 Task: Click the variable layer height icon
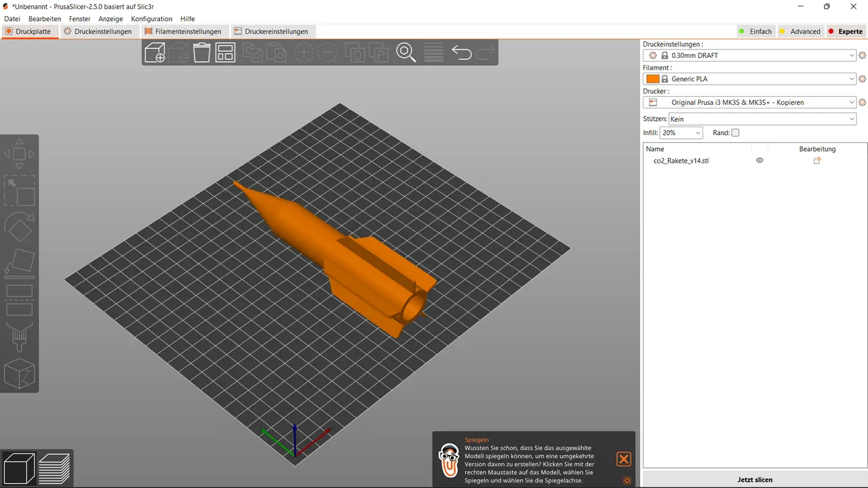(x=433, y=52)
